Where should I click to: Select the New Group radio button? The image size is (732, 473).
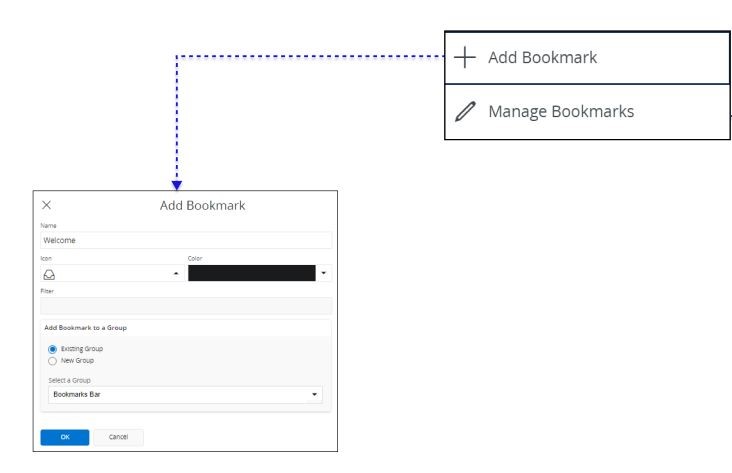tap(53, 360)
